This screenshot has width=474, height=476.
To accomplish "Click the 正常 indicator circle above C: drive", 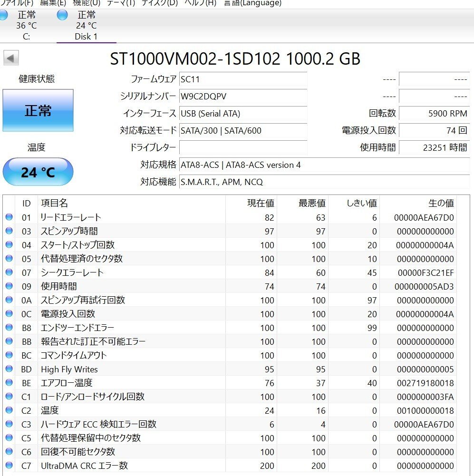I will (x=3, y=15).
